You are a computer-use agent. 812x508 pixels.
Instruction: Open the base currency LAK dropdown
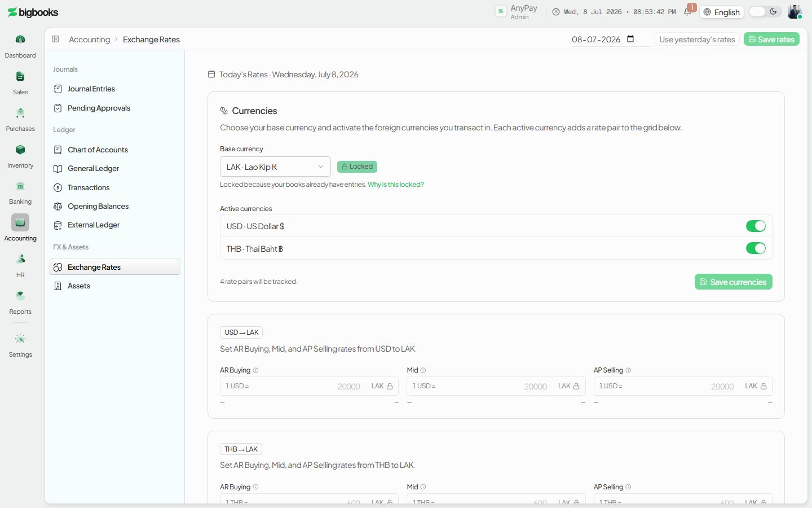[x=275, y=167]
